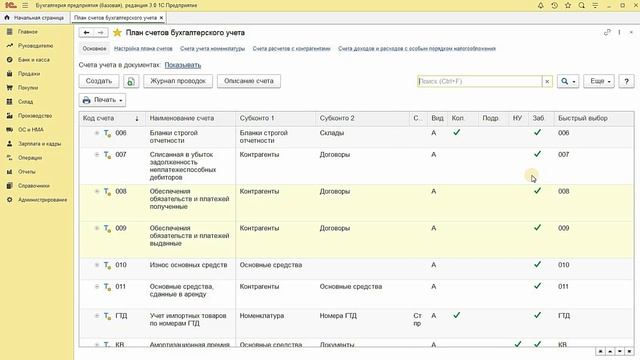Open the search magnifier dropdown
Screen dimensions: 640x360
click(x=568, y=81)
